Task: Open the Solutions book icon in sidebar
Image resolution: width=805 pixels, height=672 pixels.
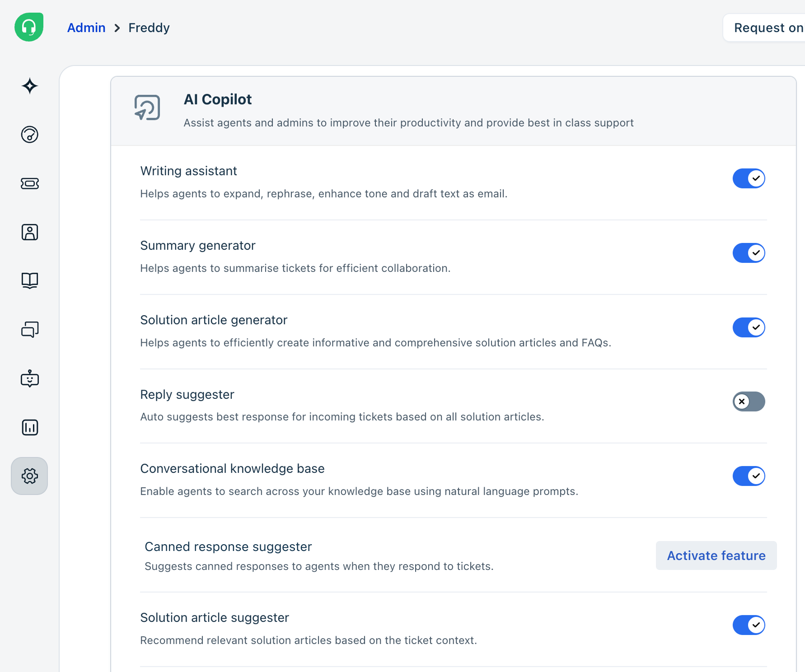Action: click(29, 281)
